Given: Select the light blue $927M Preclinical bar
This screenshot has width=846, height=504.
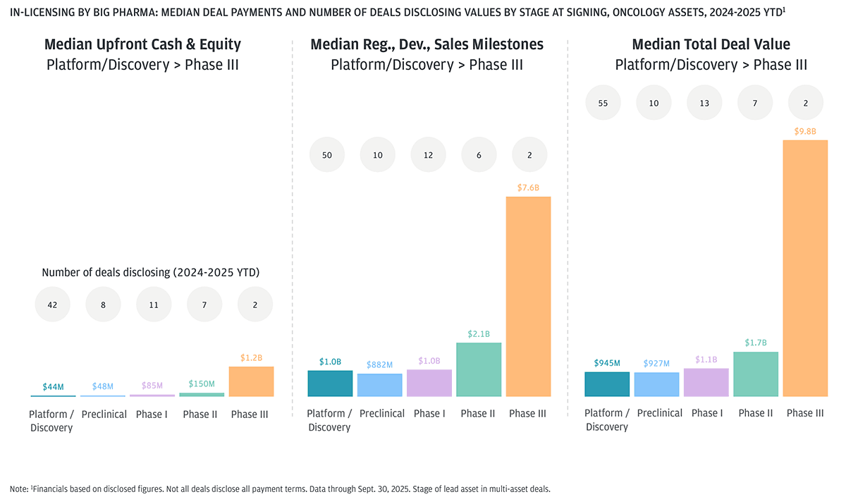Looking at the screenshot, I should coord(657,384).
